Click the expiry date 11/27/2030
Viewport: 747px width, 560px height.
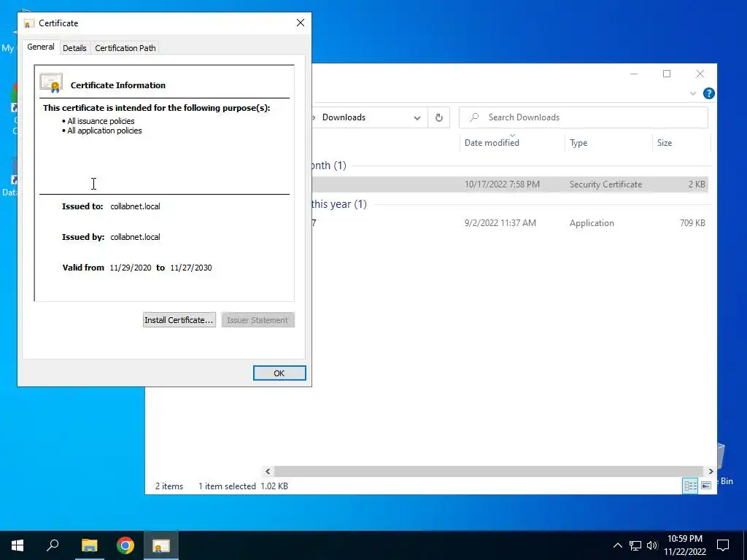point(191,268)
